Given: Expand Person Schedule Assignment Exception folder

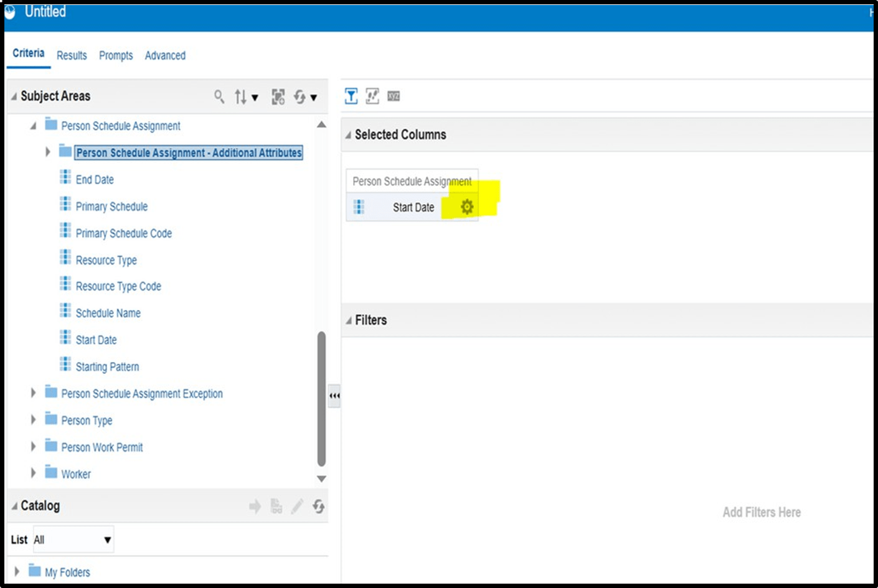Looking at the screenshot, I should pyautogui.click(x=34, y=393).
